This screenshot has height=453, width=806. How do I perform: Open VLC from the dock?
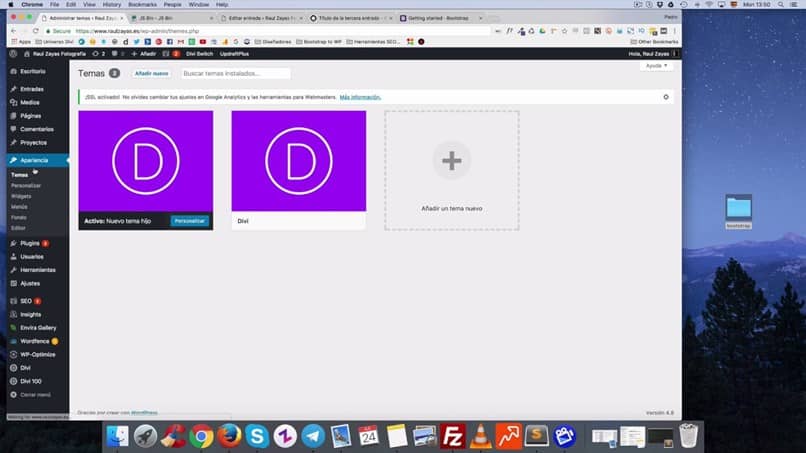click(x=481, y=436)
